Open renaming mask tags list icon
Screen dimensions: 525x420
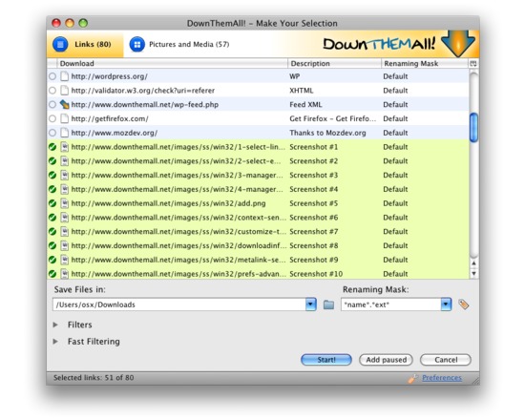tap(464, 304)
